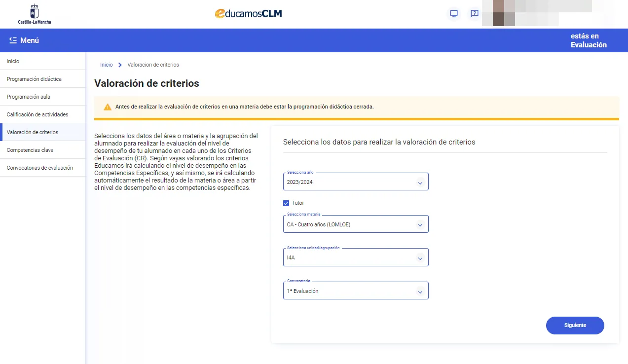Select the Castilla-La Mancha emblem
This screenshot has height=364, width=628.
click(34, 13)
